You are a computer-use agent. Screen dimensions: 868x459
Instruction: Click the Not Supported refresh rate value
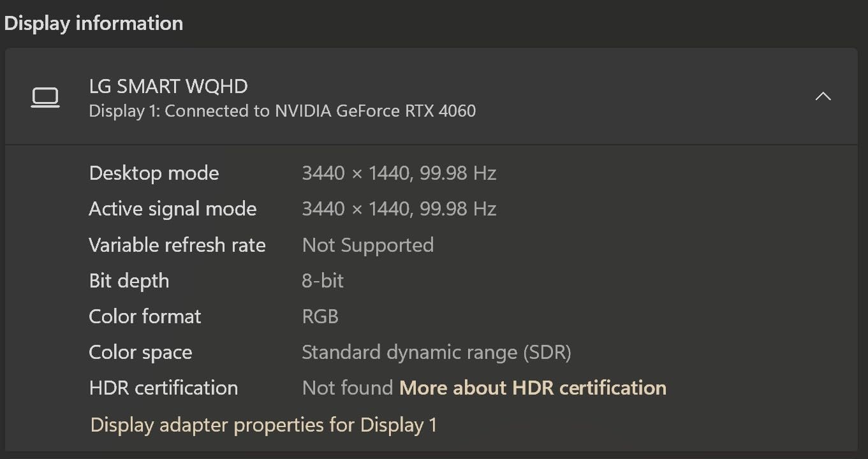pos(367,245)
